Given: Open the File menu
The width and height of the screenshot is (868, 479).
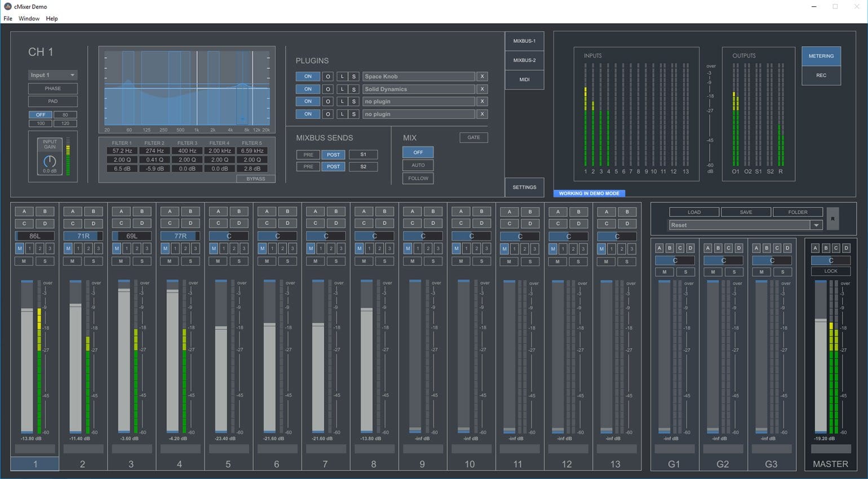Looking at the screenshot, I should [8, 19].
